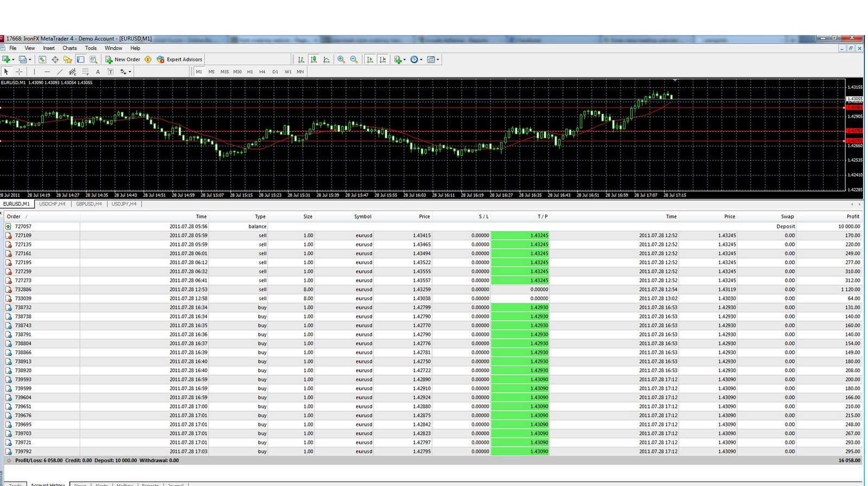This screenshot has height=486, width=868.
Task: Sort history by Profit column header
Action: click(853, 216)
